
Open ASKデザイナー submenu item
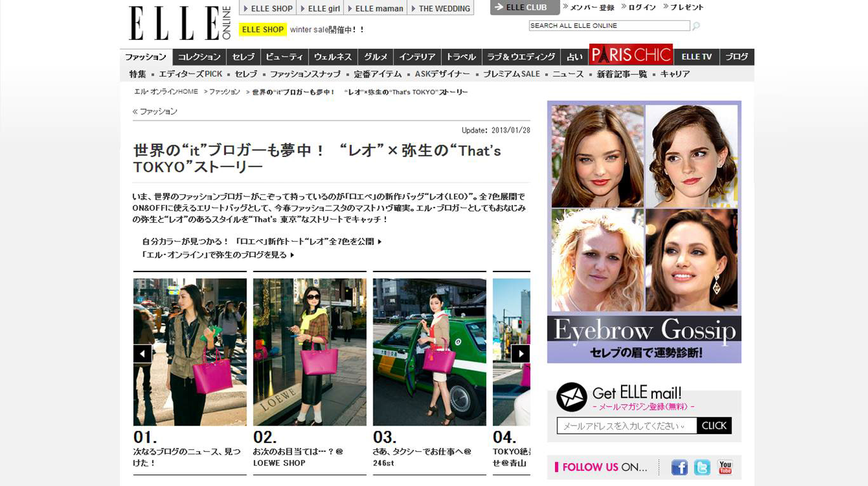(x=443, y=74)
